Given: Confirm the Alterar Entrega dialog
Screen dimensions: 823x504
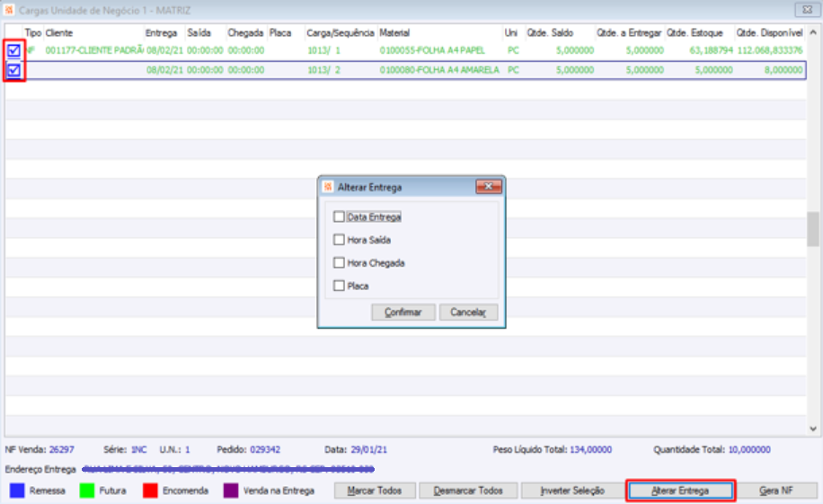Looking at the screenshot, I should tap(403, 313).
